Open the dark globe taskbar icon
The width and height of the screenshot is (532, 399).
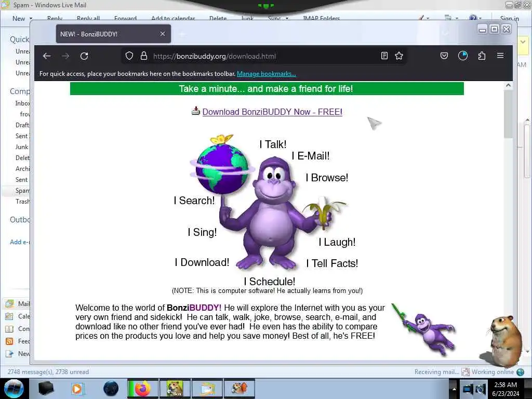point(111,389)
